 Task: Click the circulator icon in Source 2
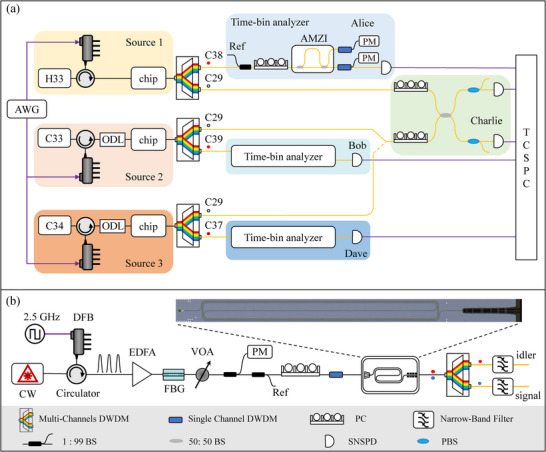point(85,139)
